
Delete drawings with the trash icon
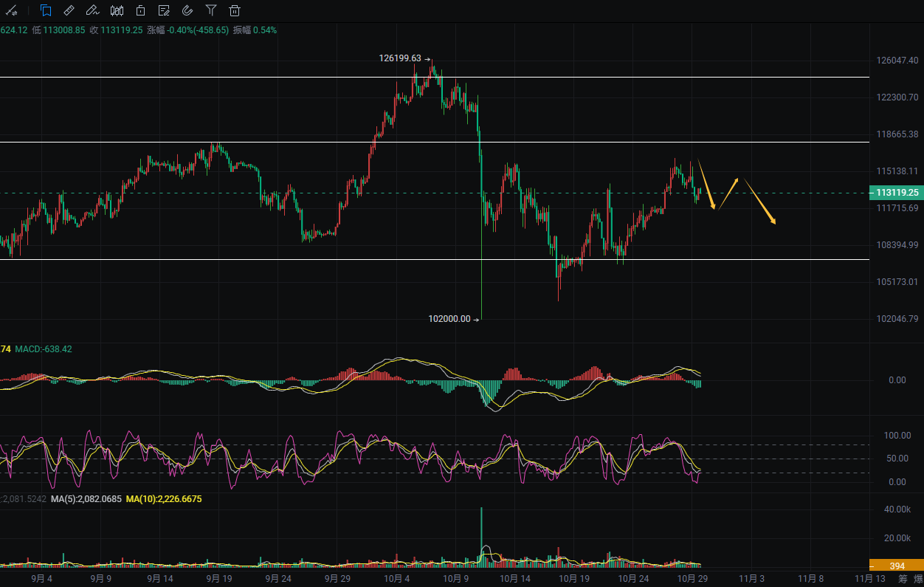point(235,10)
